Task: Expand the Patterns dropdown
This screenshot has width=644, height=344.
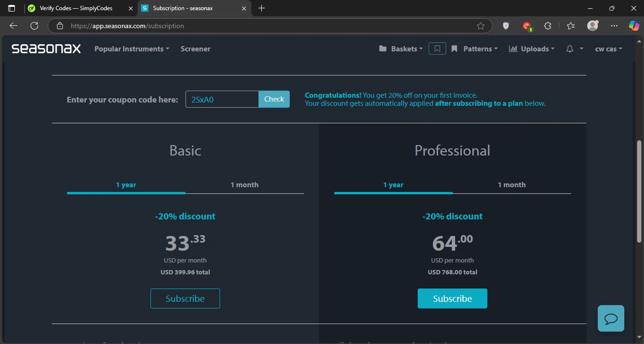Action: tap(474, 49)
